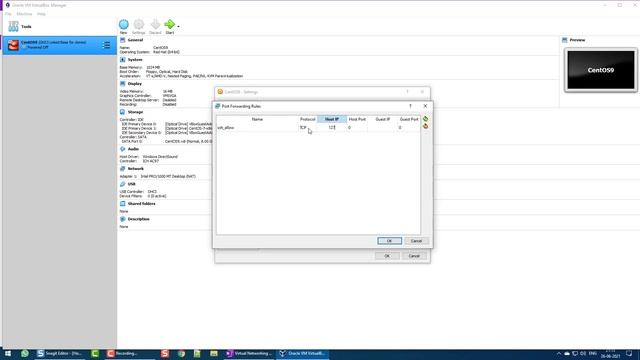The height and width of the screenshot is (360, 640).
Task: Open the Machine menu
Action: [x=24, y=14]
